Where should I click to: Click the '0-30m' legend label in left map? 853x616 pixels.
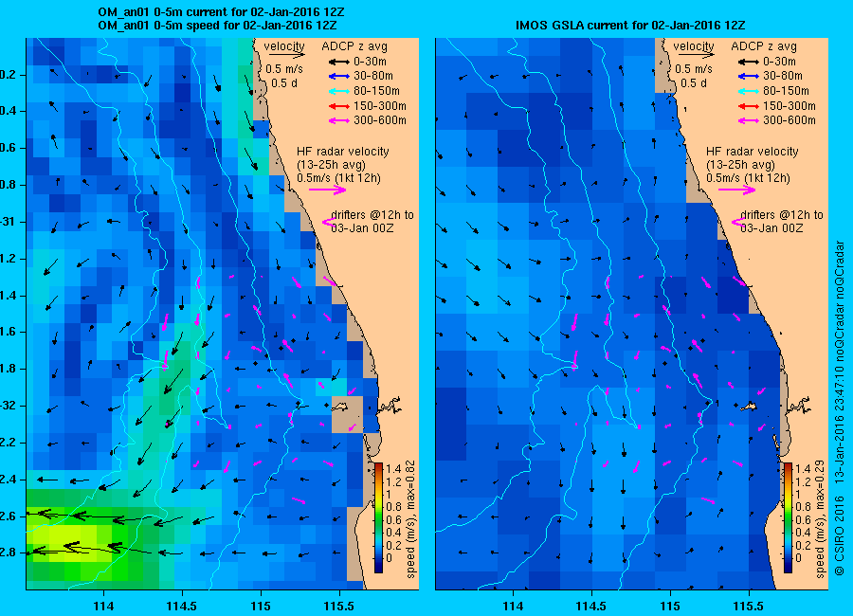tap(370, 62)
